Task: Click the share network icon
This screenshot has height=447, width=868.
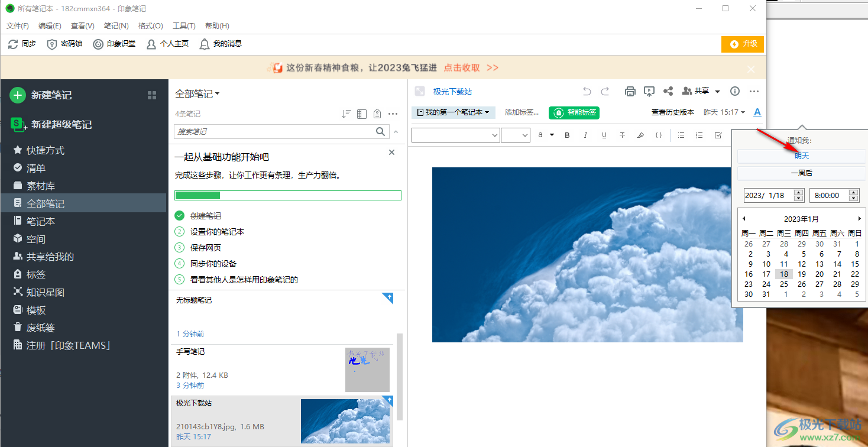Action: [668, 91]
